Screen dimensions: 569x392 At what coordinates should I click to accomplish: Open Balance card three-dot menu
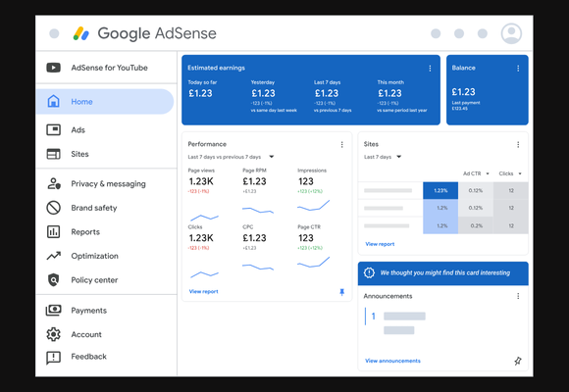point(518,69)
